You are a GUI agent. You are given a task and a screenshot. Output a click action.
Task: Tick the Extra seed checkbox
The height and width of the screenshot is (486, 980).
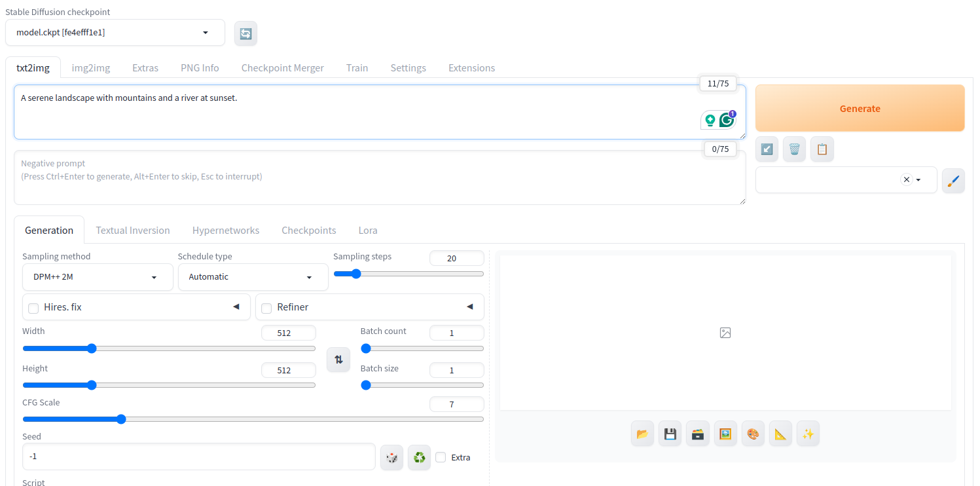click(441, 457)
